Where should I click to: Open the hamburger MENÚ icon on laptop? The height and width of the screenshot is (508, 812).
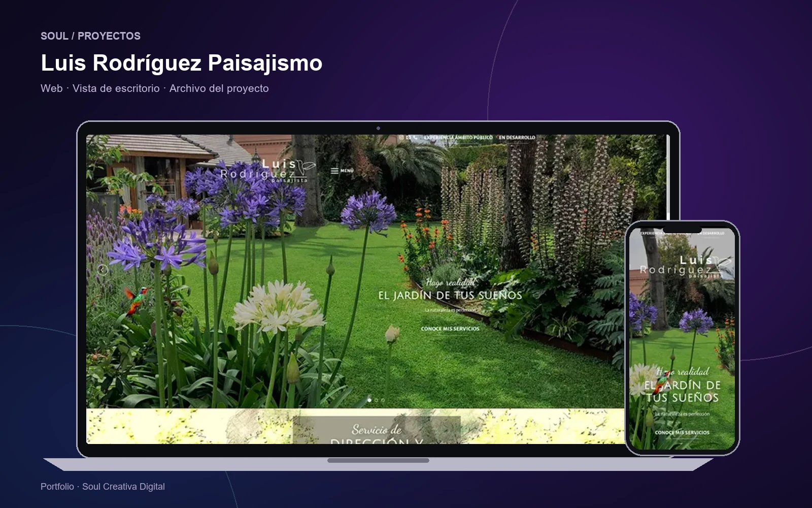coord(342,171)
